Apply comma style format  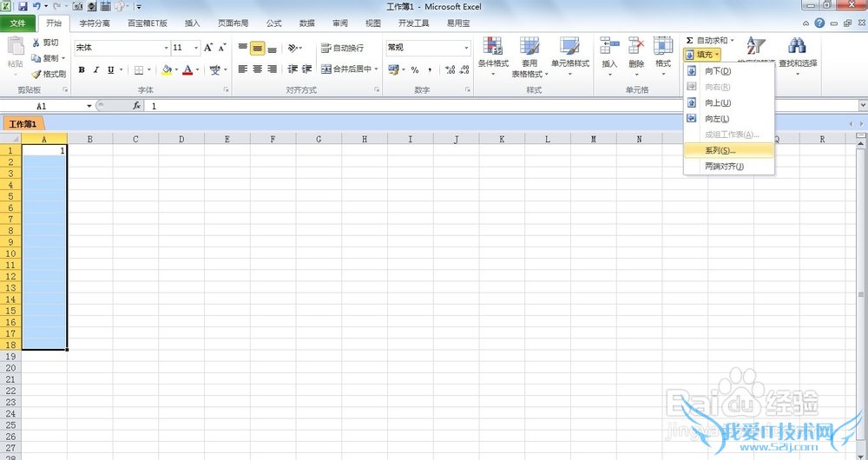click(430, 69)
